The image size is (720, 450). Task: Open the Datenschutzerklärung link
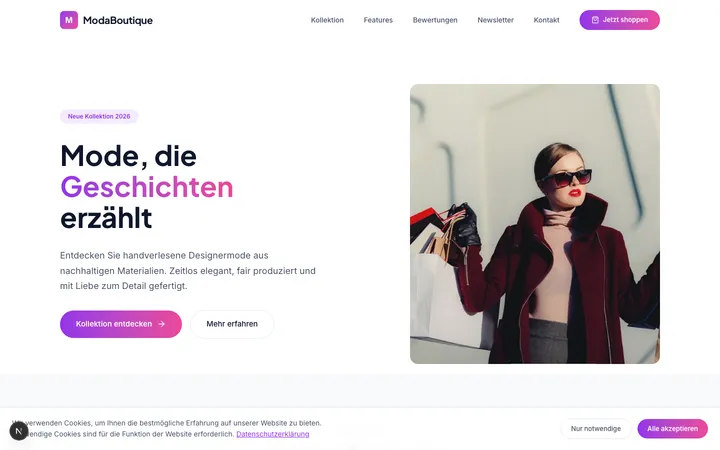[x=273, y=434]
